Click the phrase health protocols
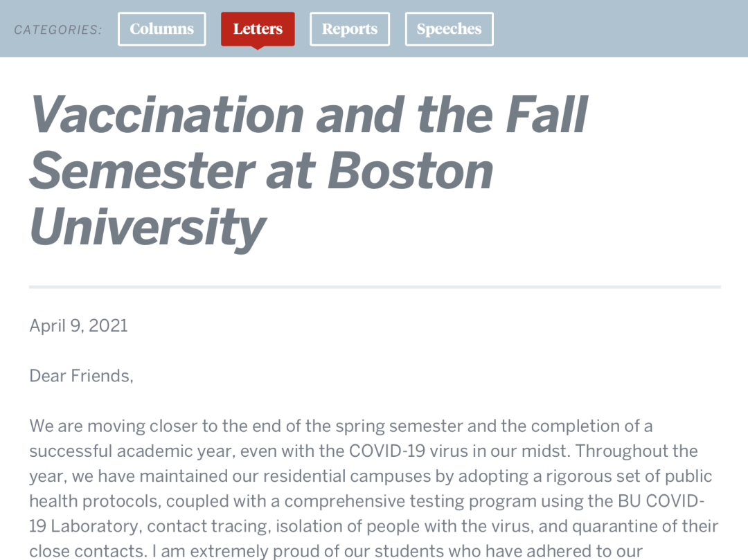The width and height of the screenshot is (748, 560). click(x=91, y=501)
